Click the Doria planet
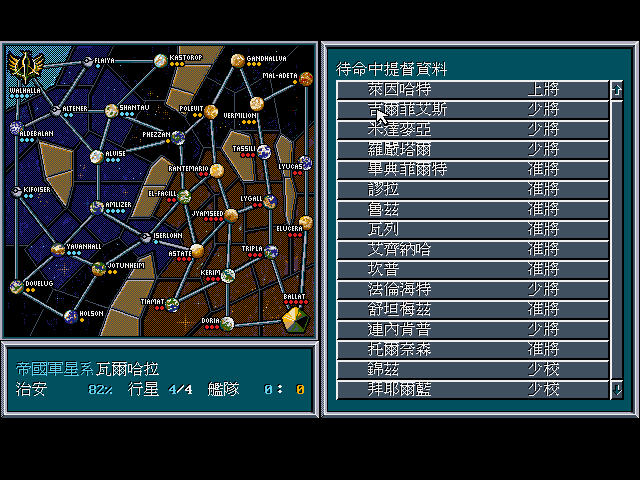The image size is (640, 480). pos(227,324)
